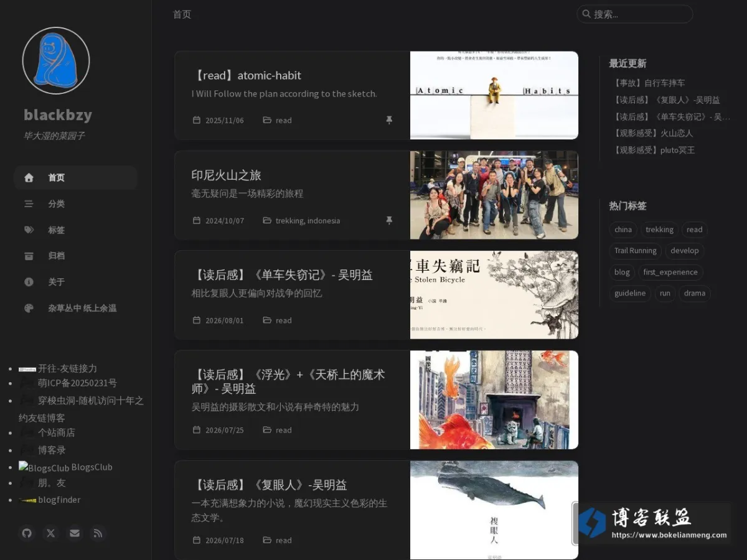This screenshot has height=560, width=747.
Task: Open 归档 menu item
Action: pos(75,256)
